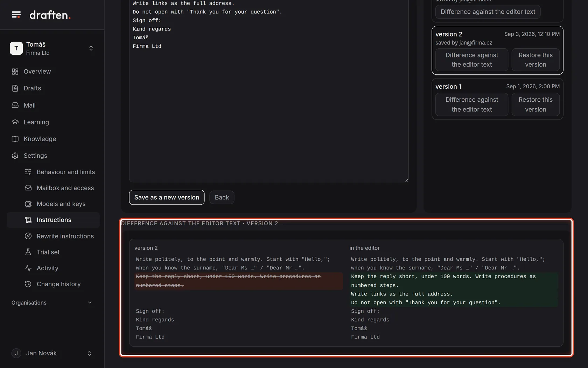588x368 pixels.
Task: Show difference for version 1
Action: [471, 104]
